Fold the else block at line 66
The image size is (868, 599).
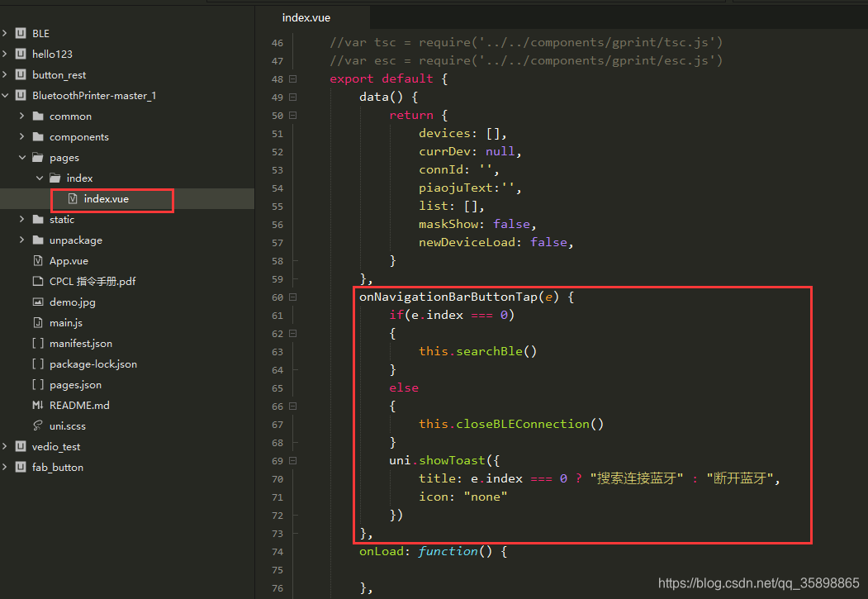[x=293, y=406]
